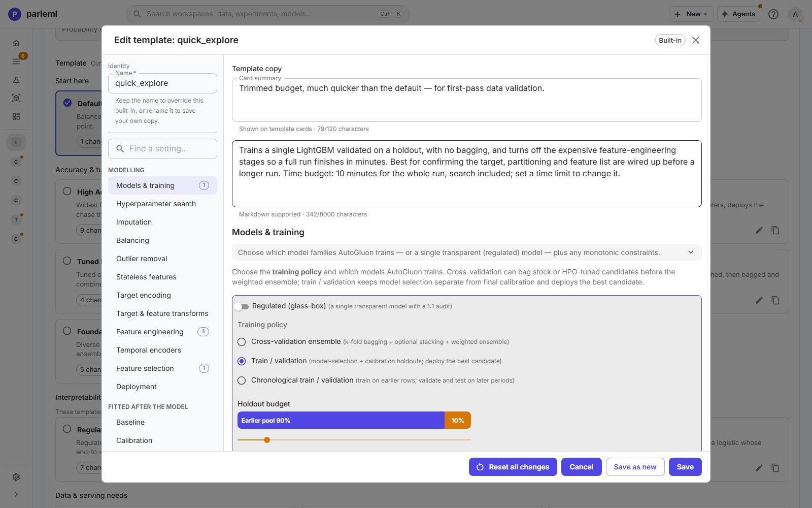
Task: Click the edit pencil on the Regulated card
Action: [759, 468]
